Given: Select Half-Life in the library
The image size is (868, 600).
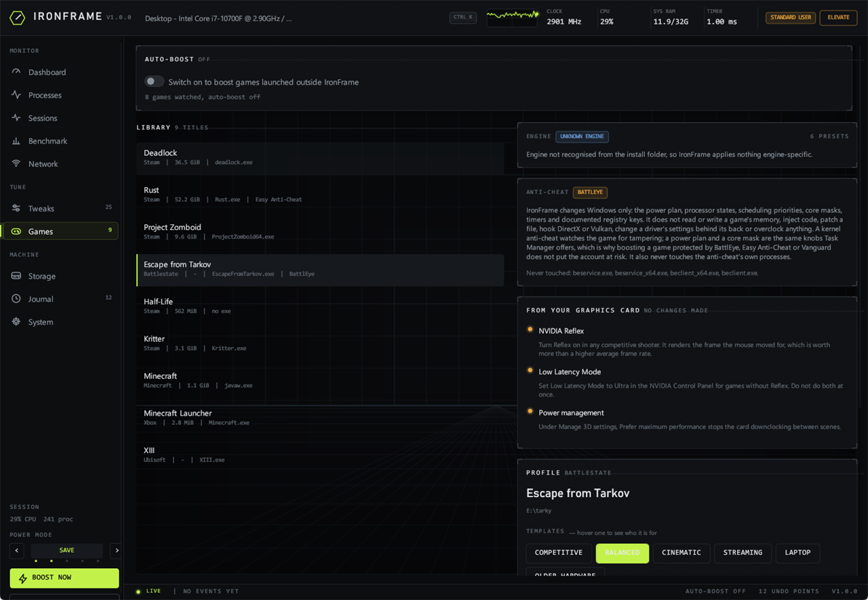Looking at the screenshot, I should [320, 306].
